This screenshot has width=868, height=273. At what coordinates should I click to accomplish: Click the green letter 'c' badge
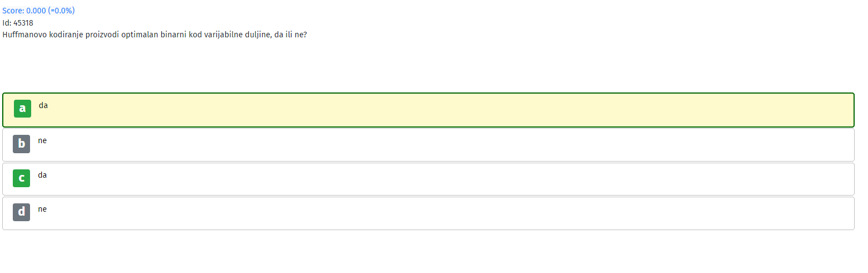[21, 178]
